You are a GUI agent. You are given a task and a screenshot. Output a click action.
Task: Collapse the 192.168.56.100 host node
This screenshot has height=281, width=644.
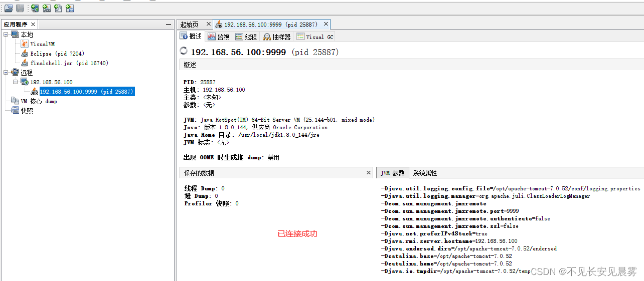click(x=15, y=82)
